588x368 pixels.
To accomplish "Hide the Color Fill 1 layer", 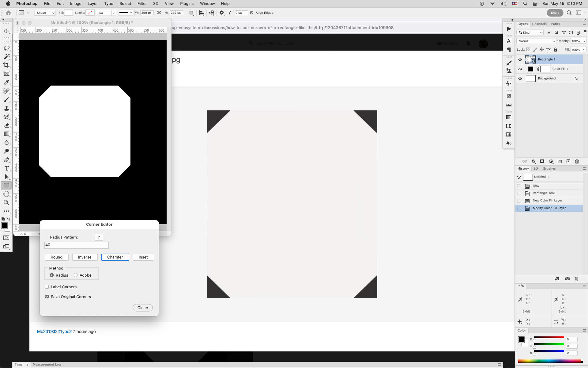I will point(520,69).
